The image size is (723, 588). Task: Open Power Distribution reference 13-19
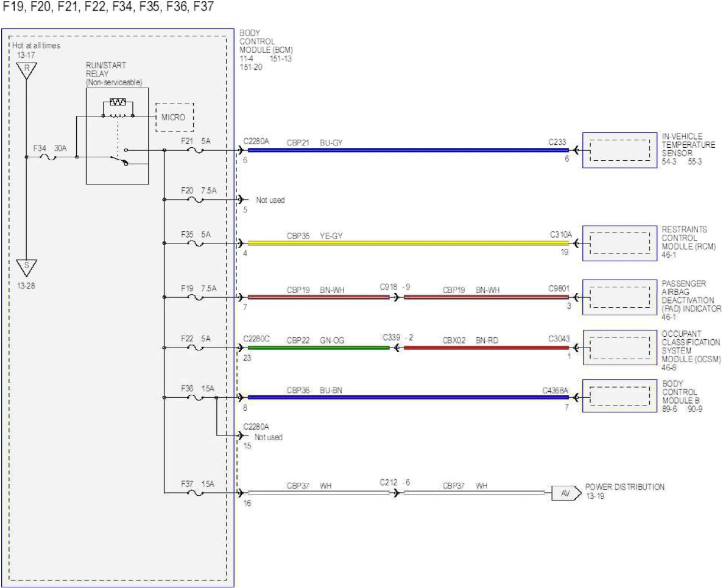(595, 496)
